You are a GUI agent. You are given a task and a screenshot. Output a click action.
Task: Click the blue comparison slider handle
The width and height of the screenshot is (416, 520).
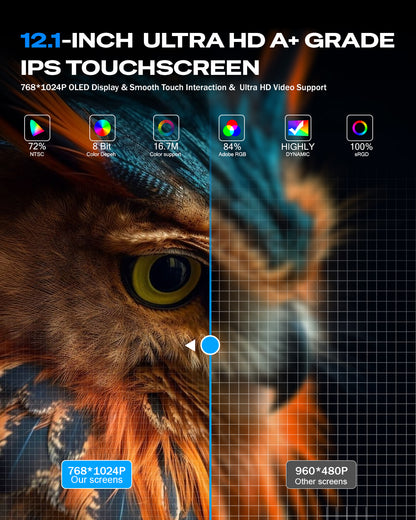click(210, 345)
